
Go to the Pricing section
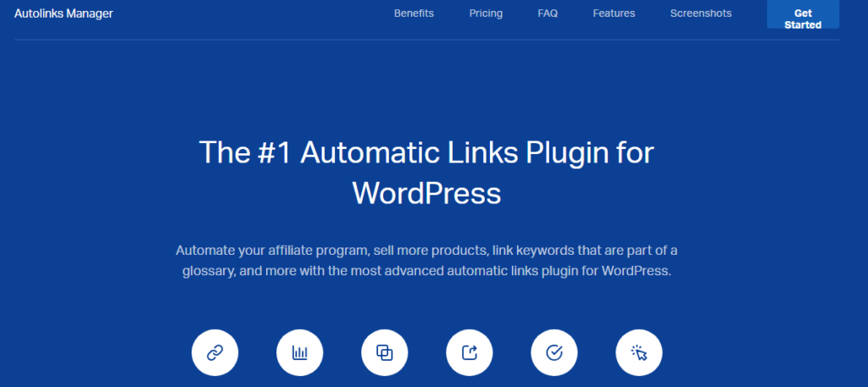486,14
